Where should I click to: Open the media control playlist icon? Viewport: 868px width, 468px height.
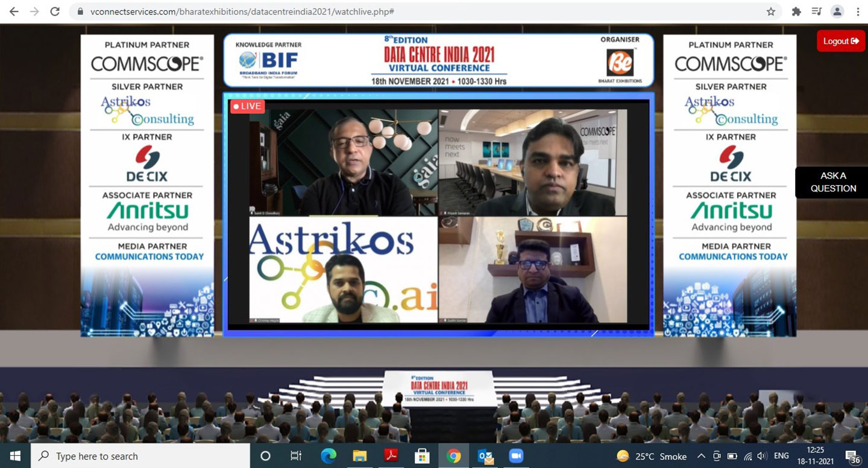point(817,11)
